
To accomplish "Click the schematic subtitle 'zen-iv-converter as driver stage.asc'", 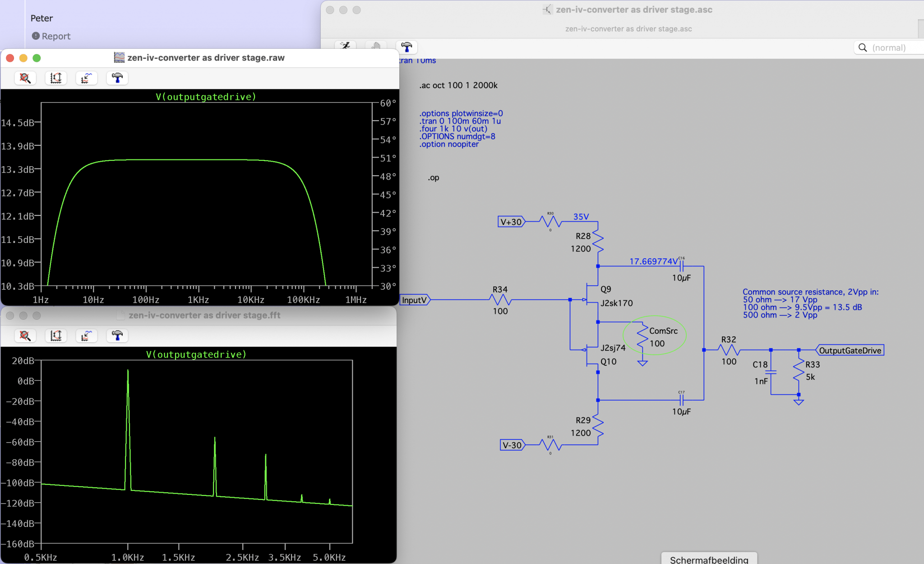I will (628, 28).
